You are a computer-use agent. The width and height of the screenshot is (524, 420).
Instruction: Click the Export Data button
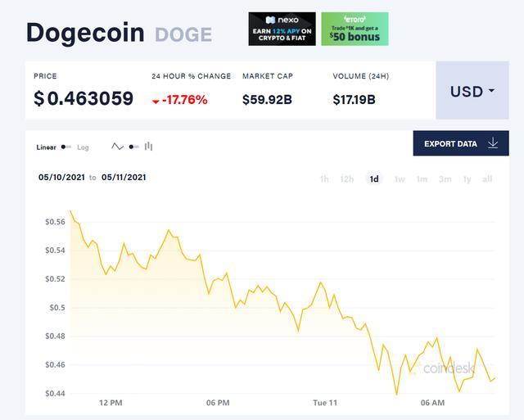(461, 143)
